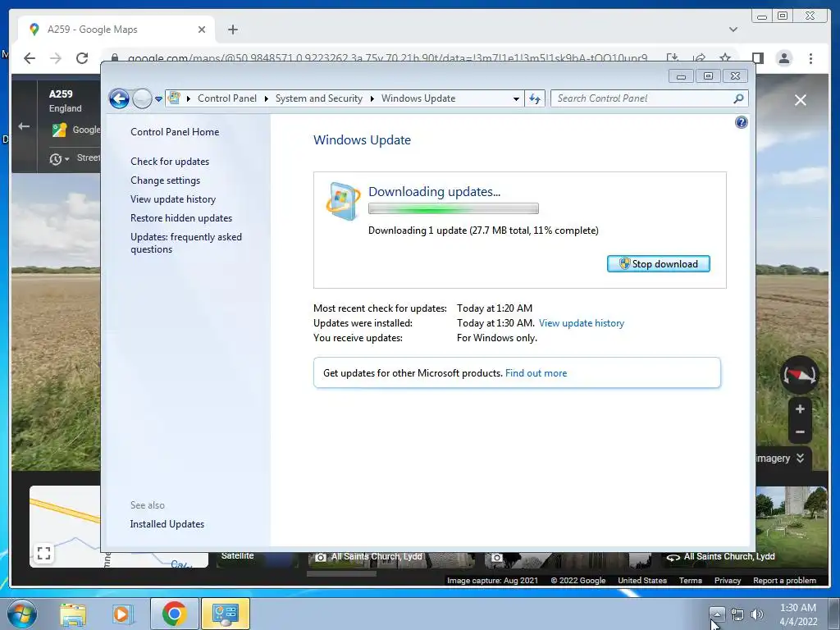Click Report a problem in Maps
This screenshot has width=840, height=630.
coord(784,580)
